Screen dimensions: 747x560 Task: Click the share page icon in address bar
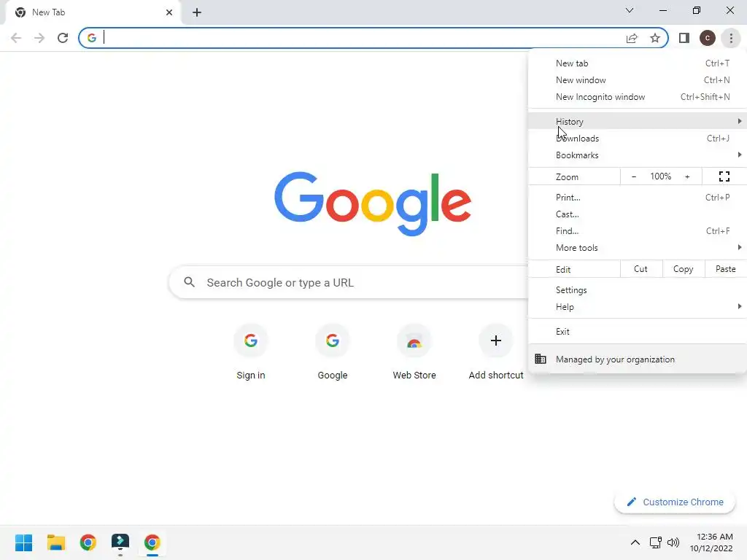click(x=632, y=38)
